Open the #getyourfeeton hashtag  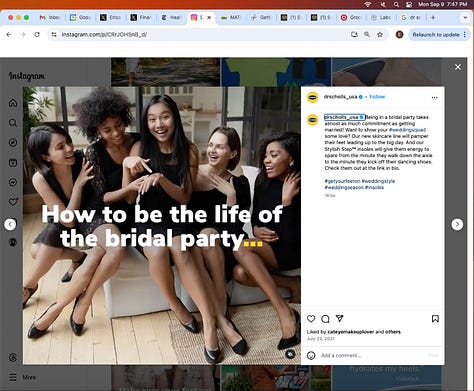click(x=342, y=181)
